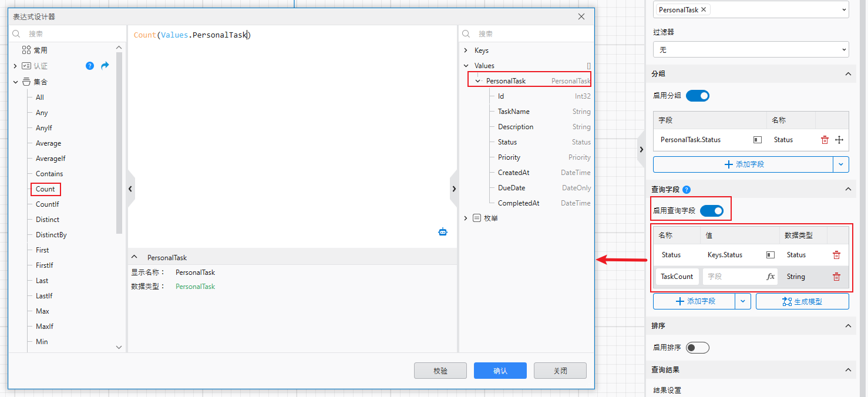868x397 pixels.
Task: Delete the TaskCount query field with trash icon
Action: (836, 276)
